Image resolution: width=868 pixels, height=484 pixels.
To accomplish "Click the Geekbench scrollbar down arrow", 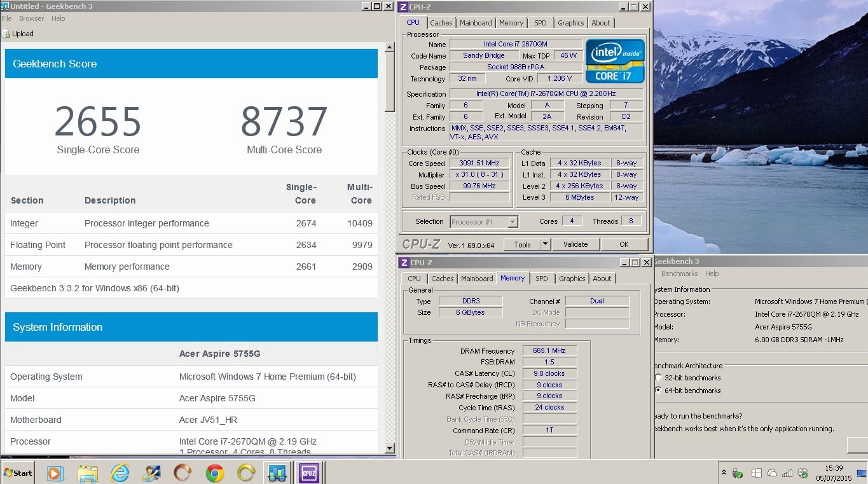I will tap(389, 449).
